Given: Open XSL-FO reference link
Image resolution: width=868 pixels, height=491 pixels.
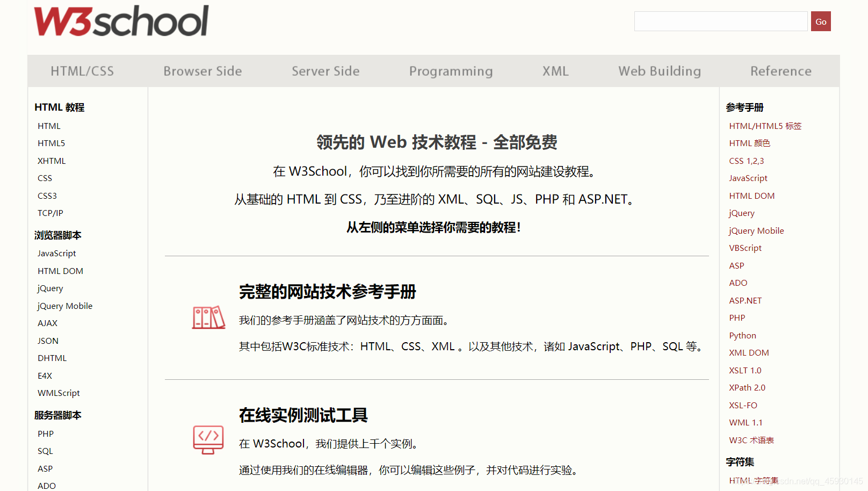Looking at the screenshot, I should 743,405.
